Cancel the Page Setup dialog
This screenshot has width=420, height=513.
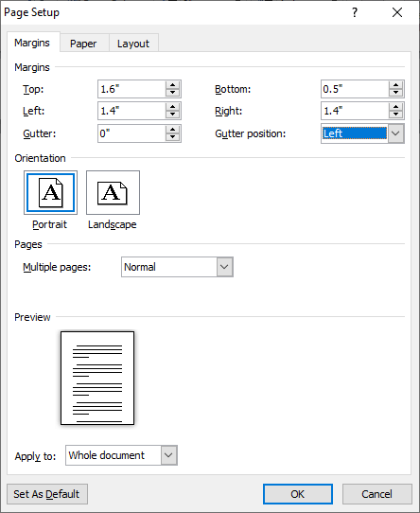(376, 494)
